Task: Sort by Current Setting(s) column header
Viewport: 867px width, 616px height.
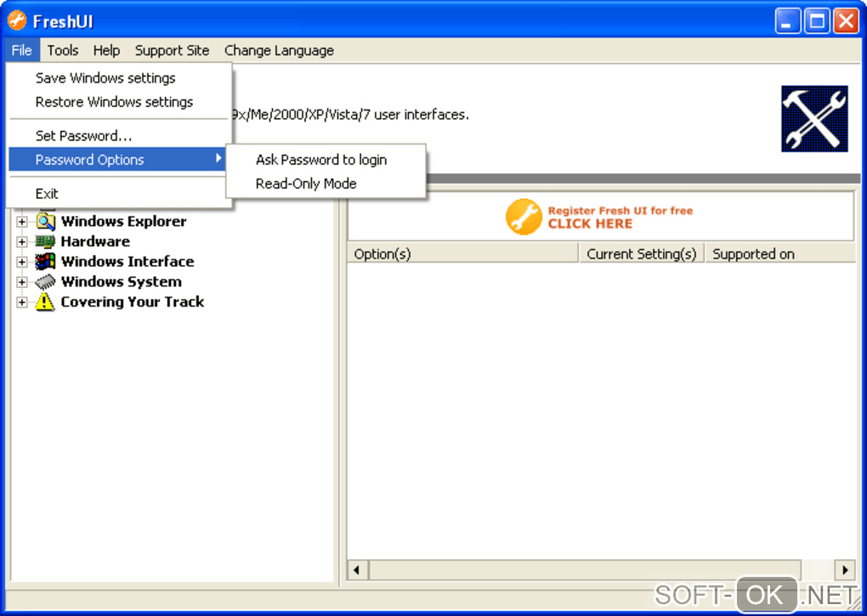Action: (x=642, y=253)
